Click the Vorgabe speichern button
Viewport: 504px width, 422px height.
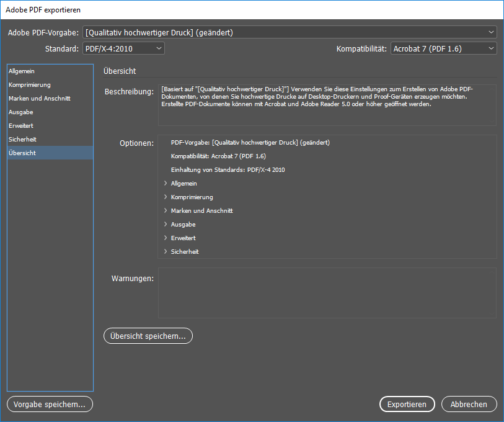click(50, 404)
